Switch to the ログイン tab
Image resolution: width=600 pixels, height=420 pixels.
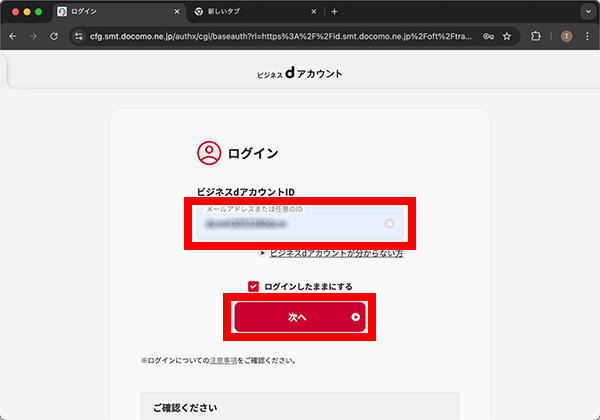coord(119,12)
